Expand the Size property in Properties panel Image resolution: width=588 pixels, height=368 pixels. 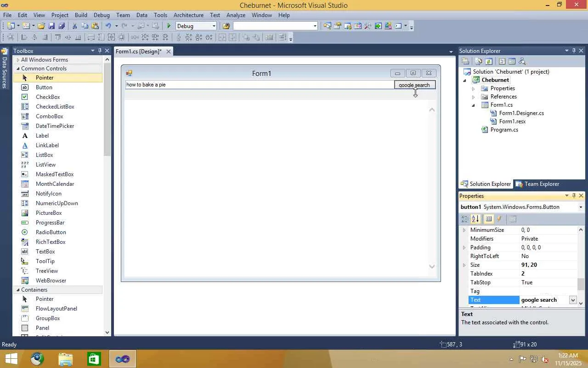point(464,265)
